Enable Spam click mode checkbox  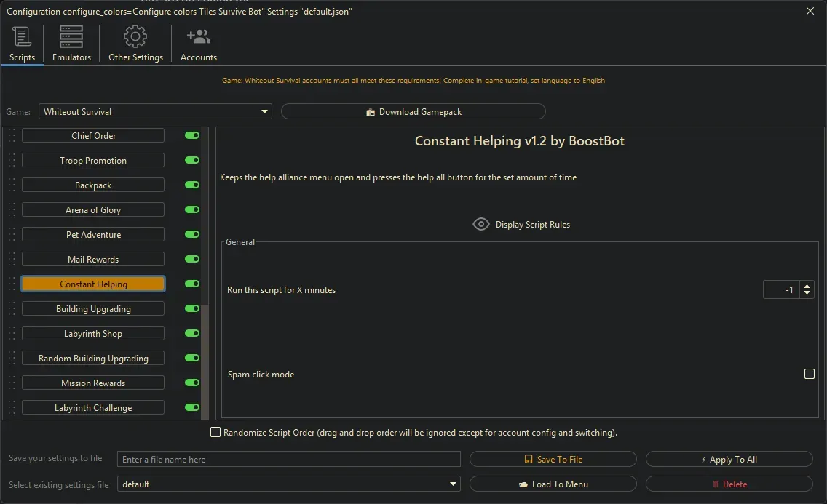(x=810, y=374)
